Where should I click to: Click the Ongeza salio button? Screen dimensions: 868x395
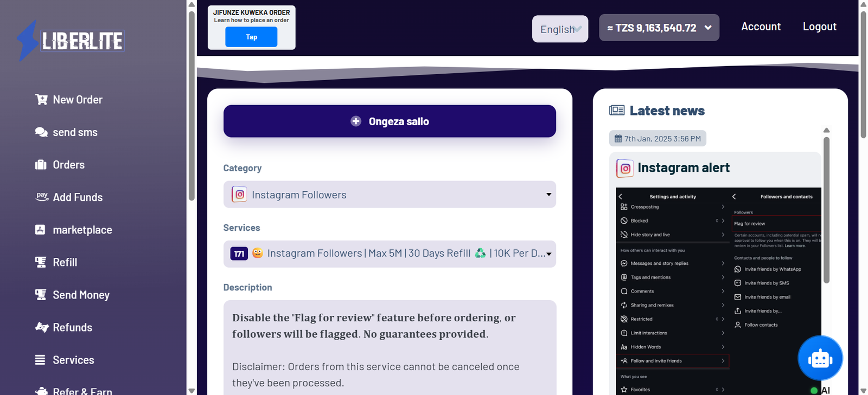(x=390, y=121)
